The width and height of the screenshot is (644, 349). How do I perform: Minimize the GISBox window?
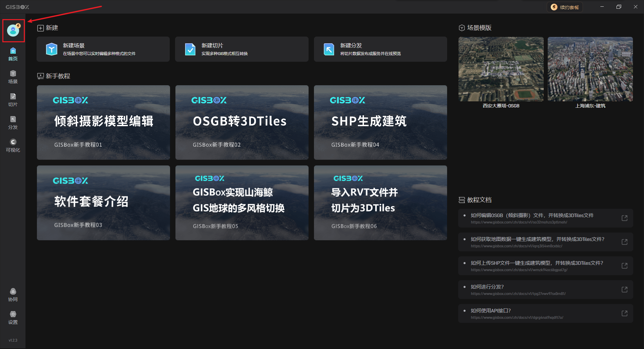602,7
